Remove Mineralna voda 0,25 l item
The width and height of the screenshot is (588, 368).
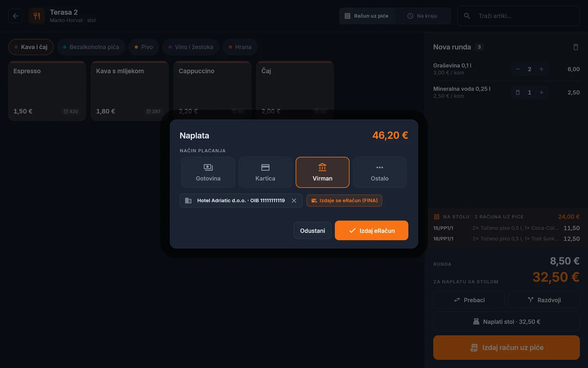click(518, 92)
